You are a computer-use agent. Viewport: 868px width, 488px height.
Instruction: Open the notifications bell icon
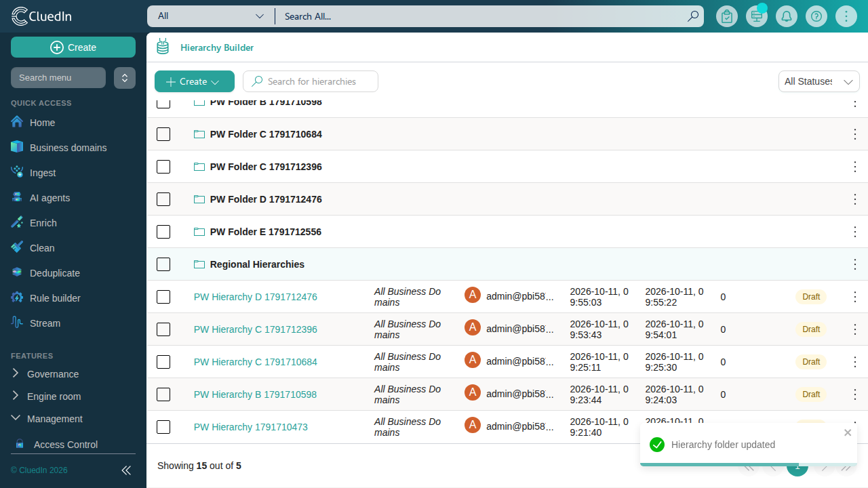[787, 16]
